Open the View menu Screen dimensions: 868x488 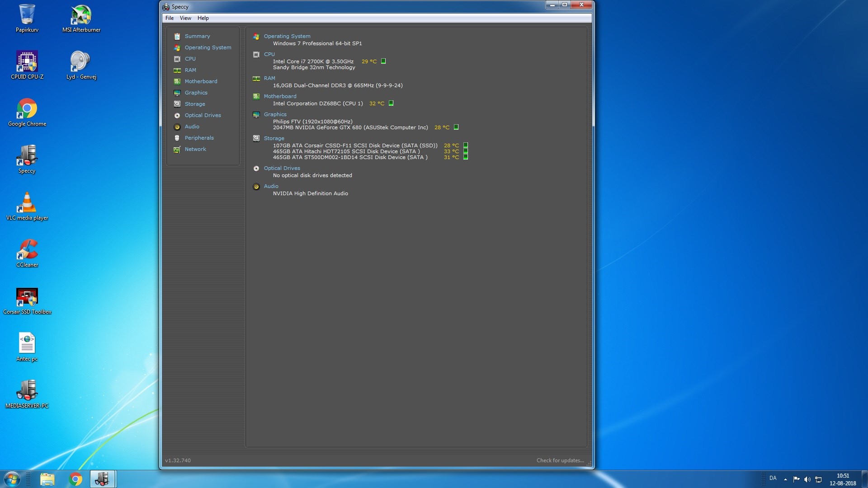(185, 18)
